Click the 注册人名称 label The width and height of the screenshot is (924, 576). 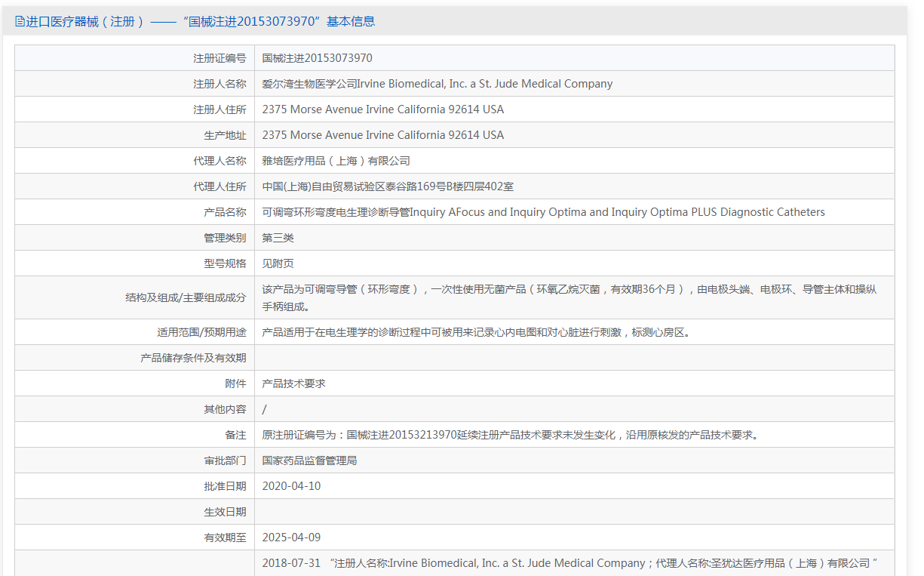click(x=219, y=84)
